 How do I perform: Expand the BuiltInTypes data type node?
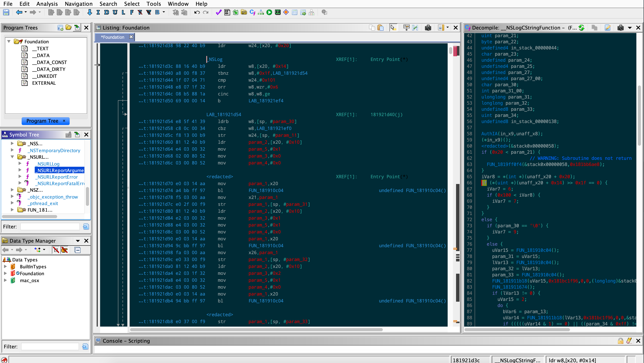tap(5, 267)
